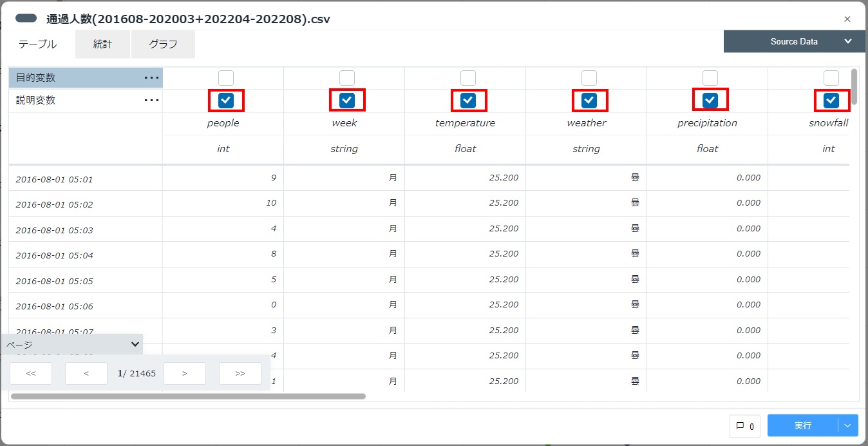Close the CSV data dialog
This screenshot has height=446, width=868.
tap(847, 19)
